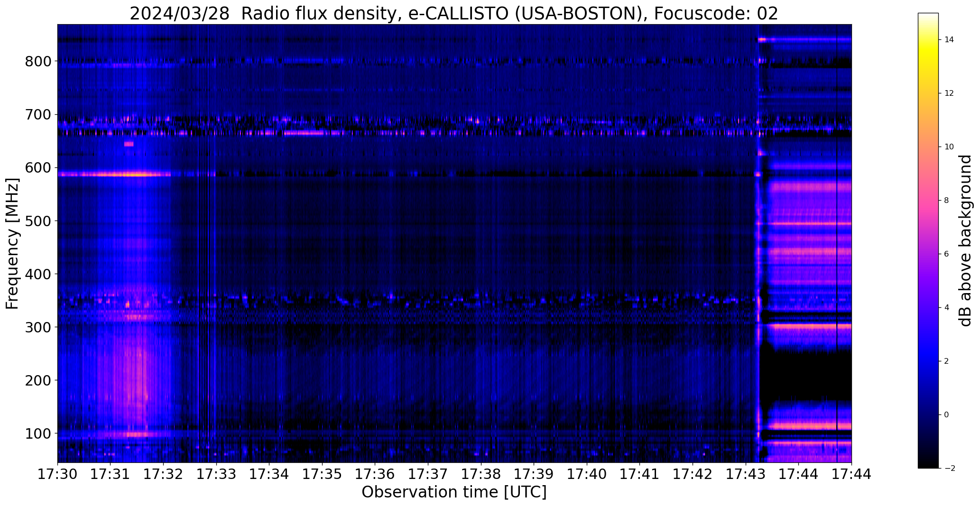Click the 17:38 time tick label
This screenshot has height=506, width=980.
(481, 474)
